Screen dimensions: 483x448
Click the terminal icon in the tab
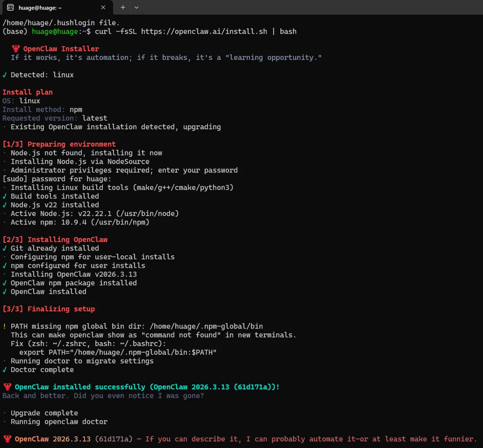click(10, 8)
